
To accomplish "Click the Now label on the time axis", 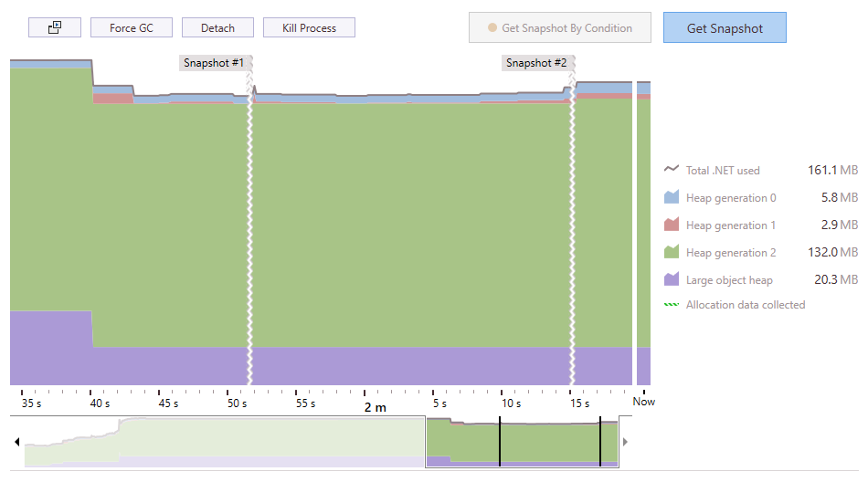I will tap(644, 402).
